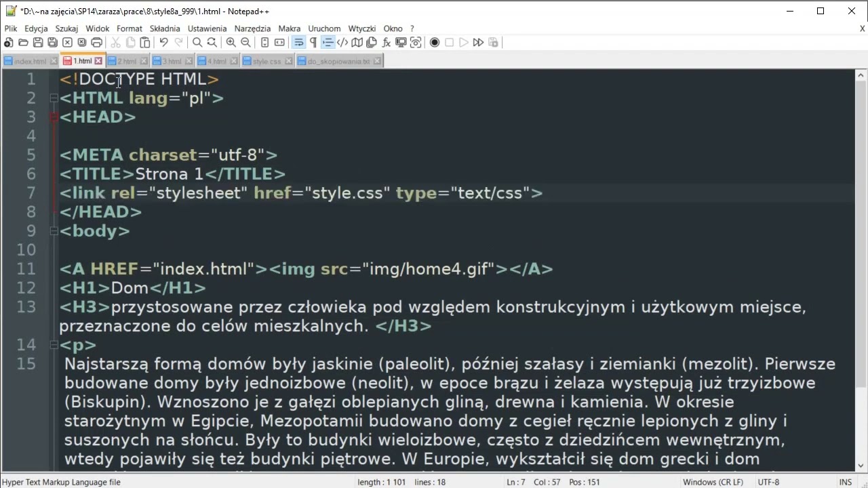Open the Wtyczki menu
The width and height of the screenshot is (868, 488).
(362, 28)
